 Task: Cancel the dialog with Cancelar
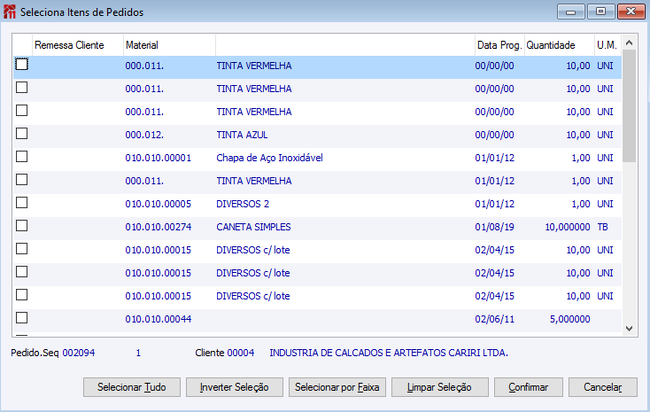(603, 387)
